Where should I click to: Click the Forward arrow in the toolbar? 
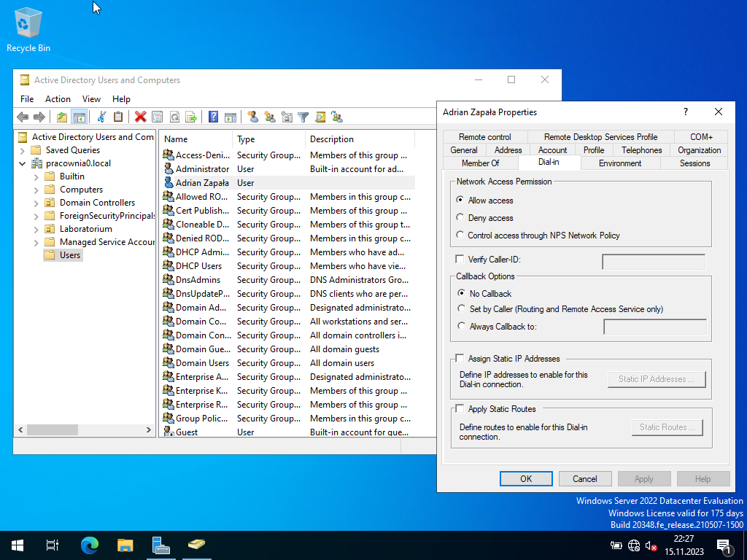(39, 117)
